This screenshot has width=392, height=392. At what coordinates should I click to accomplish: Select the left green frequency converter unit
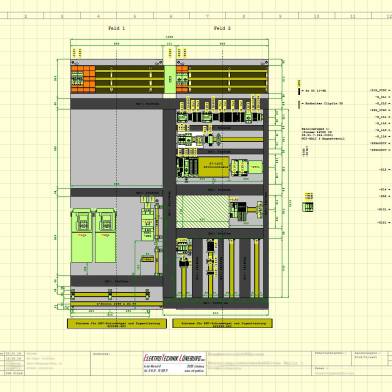(x=82, y=236)
